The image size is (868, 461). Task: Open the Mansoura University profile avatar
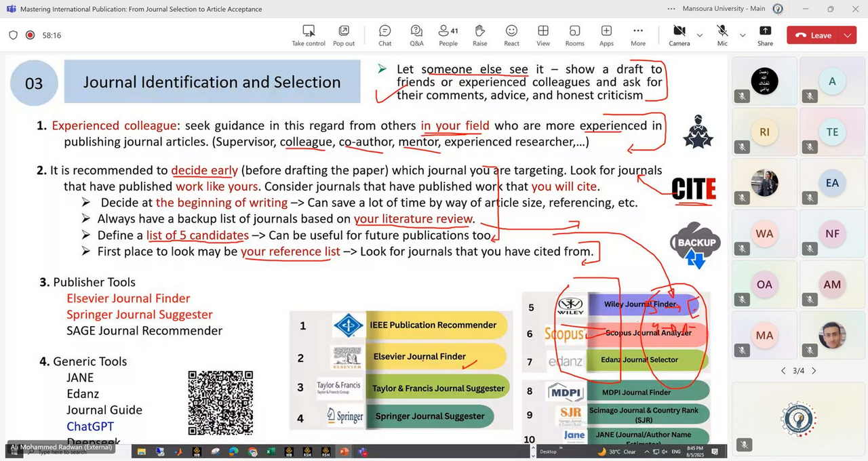click(778, 9)
